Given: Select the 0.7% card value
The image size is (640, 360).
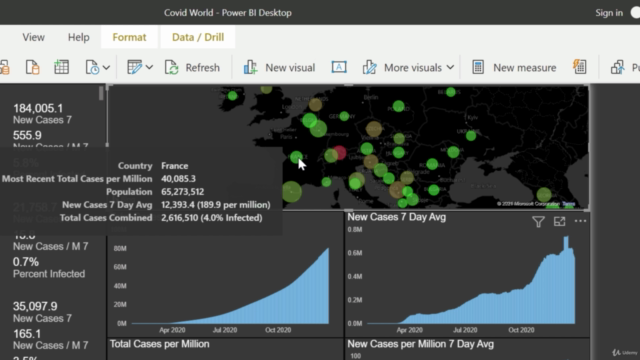Looking at the screenshot, I should [26, 262].
